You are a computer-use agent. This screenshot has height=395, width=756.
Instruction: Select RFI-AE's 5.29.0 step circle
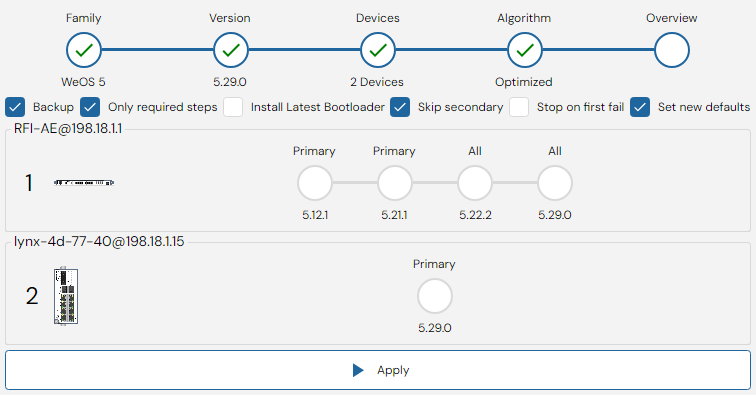point(555,183)
